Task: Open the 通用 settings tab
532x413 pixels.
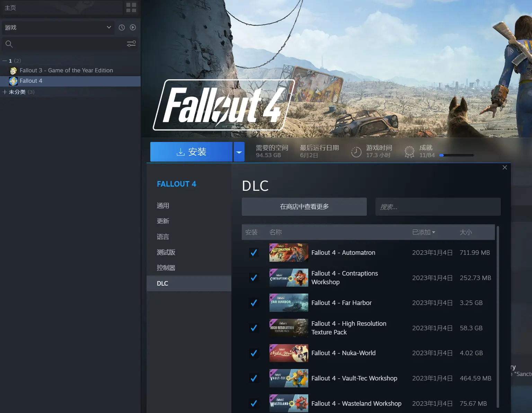Action: pos(189,206)
